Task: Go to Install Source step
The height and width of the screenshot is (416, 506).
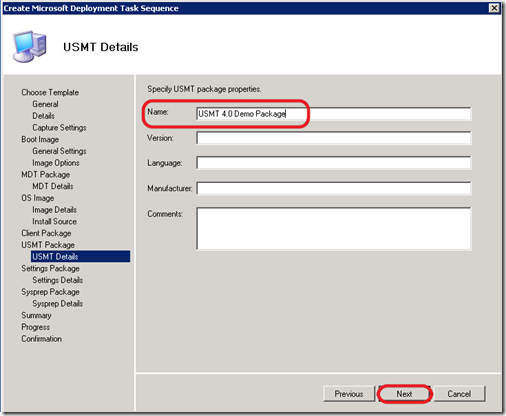Action: pos(54,221)
